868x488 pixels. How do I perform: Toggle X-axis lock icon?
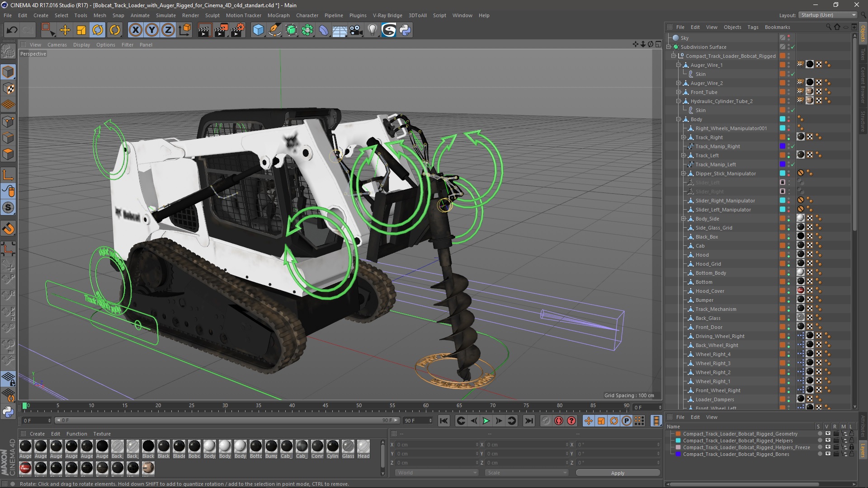[135, 30]
